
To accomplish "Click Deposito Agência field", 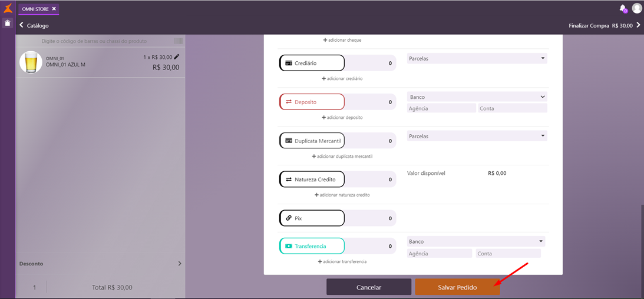I will coord(441,108).
